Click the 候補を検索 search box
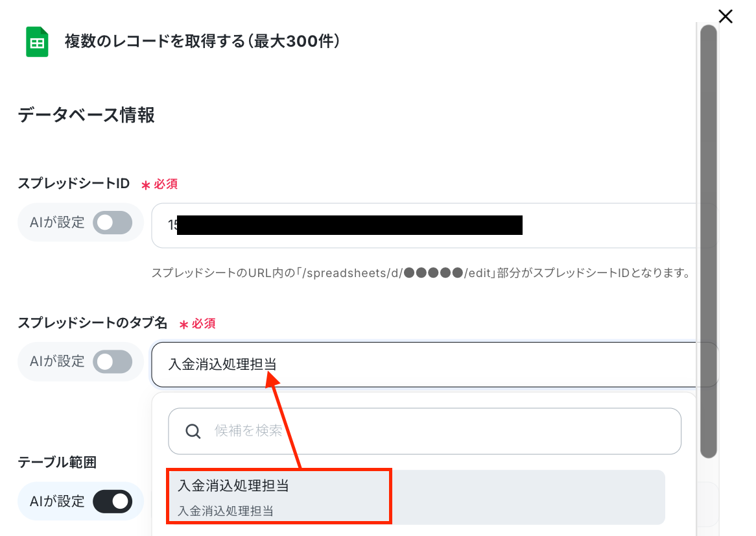Screen dimensions: 756x536 [x=425, y=432]
